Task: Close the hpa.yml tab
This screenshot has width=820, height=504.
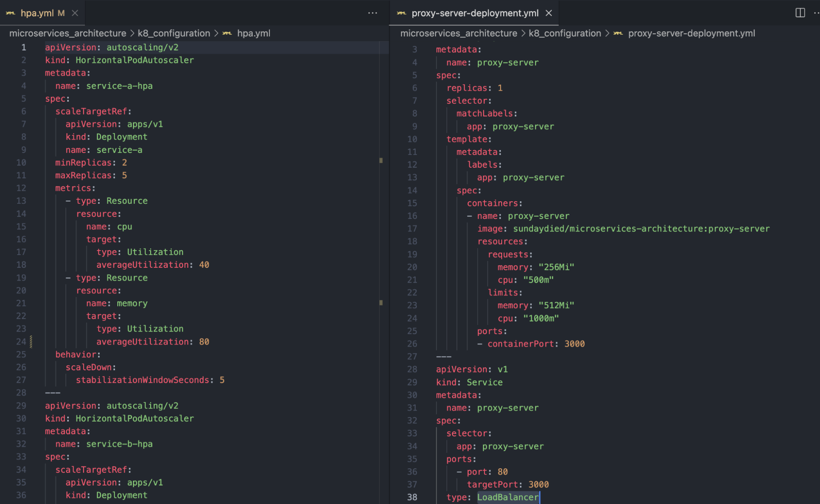Action: click(x=75, y=13)
